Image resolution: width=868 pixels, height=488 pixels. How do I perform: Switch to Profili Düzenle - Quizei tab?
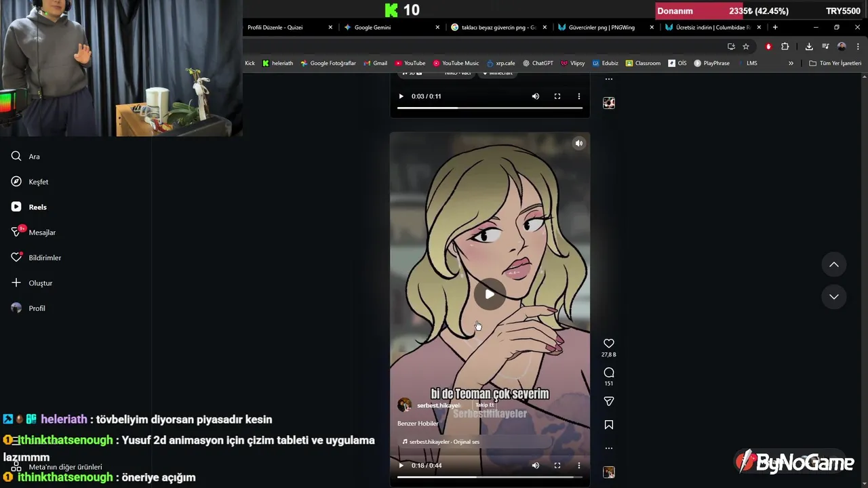coord(275,27)
